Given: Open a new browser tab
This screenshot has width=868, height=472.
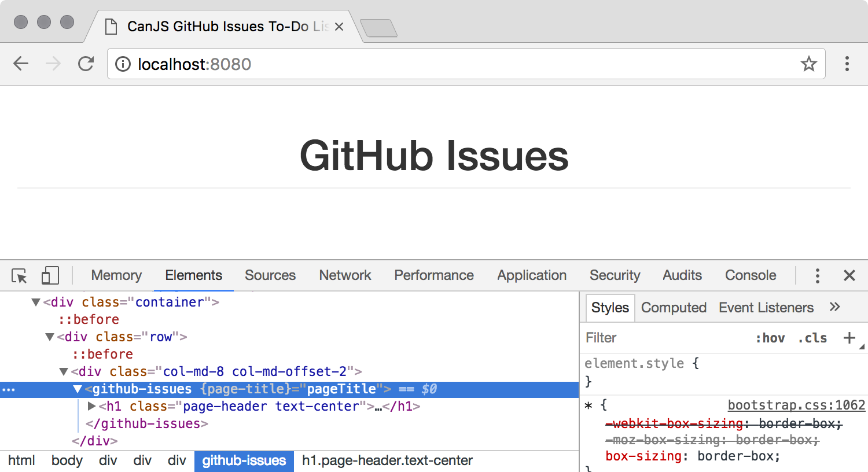Looking at the screenshot, I should coord(378,28).
